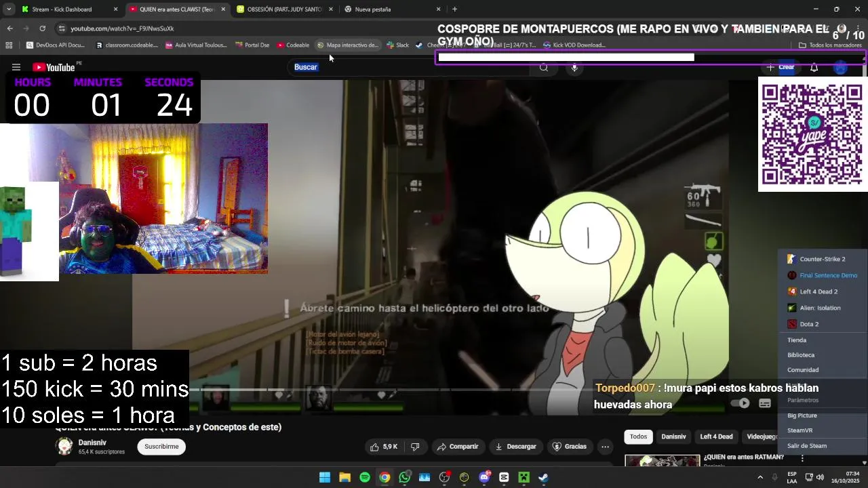Open Kick VOD Download... bookmark
Screen dimensions: 868x488
574,45
